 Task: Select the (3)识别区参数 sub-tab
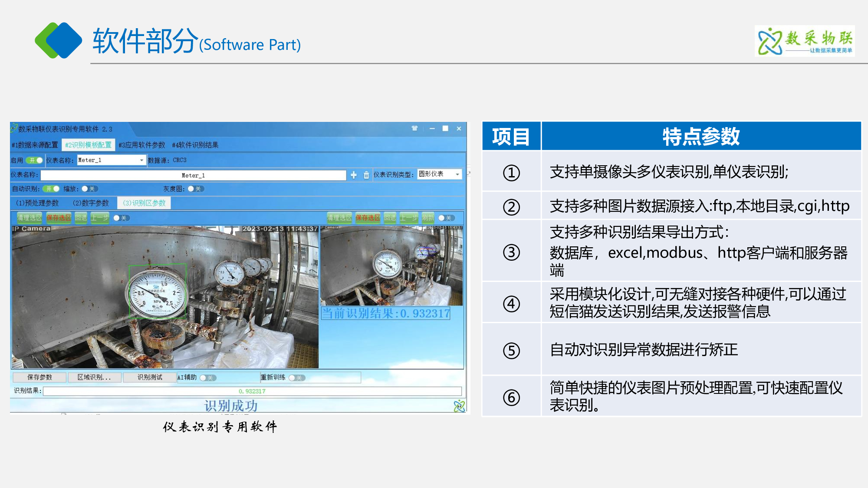point(144,203)
